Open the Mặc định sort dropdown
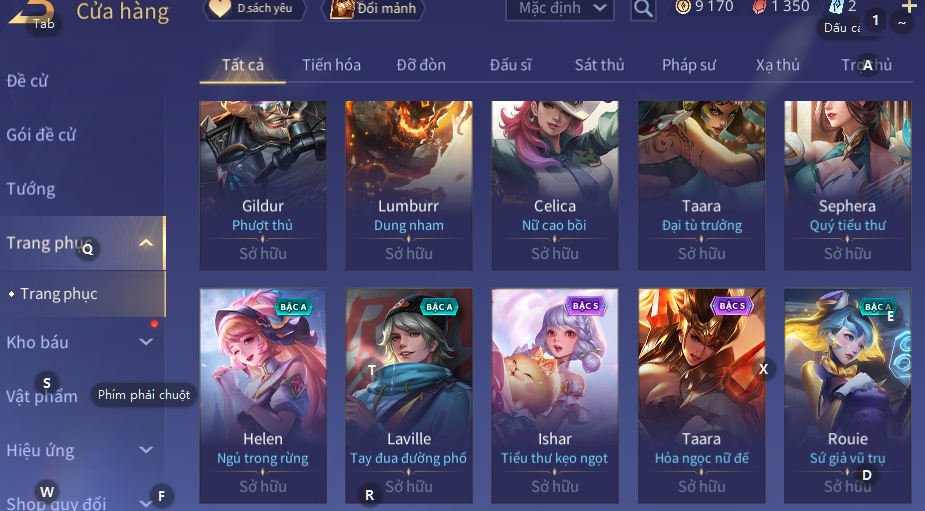Viewport: 925px width, 511px height. [559, 9]
